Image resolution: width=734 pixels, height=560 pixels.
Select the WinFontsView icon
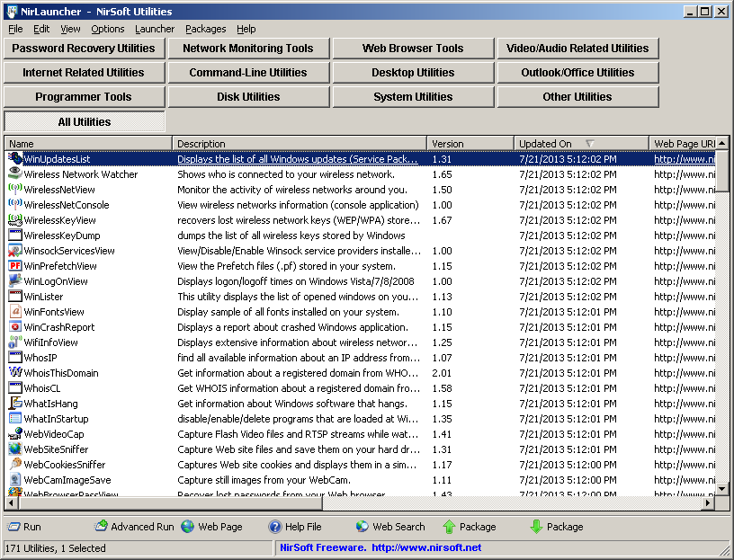click(15, 312)
